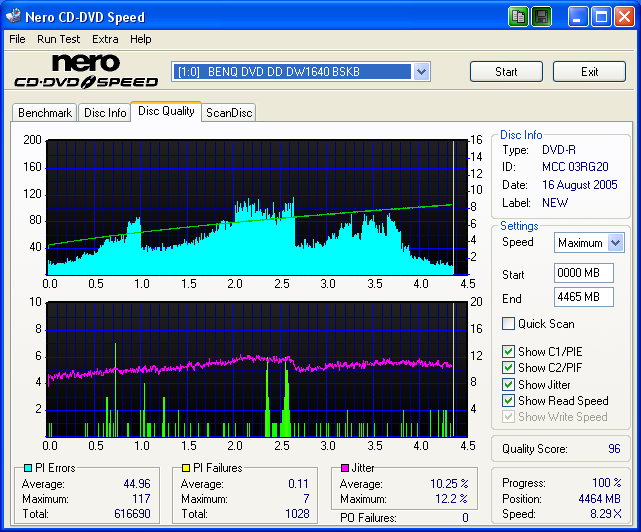Enable the Quick Scan checkbox
Viewport: 641px width, 532px height.
click(509, 324)
